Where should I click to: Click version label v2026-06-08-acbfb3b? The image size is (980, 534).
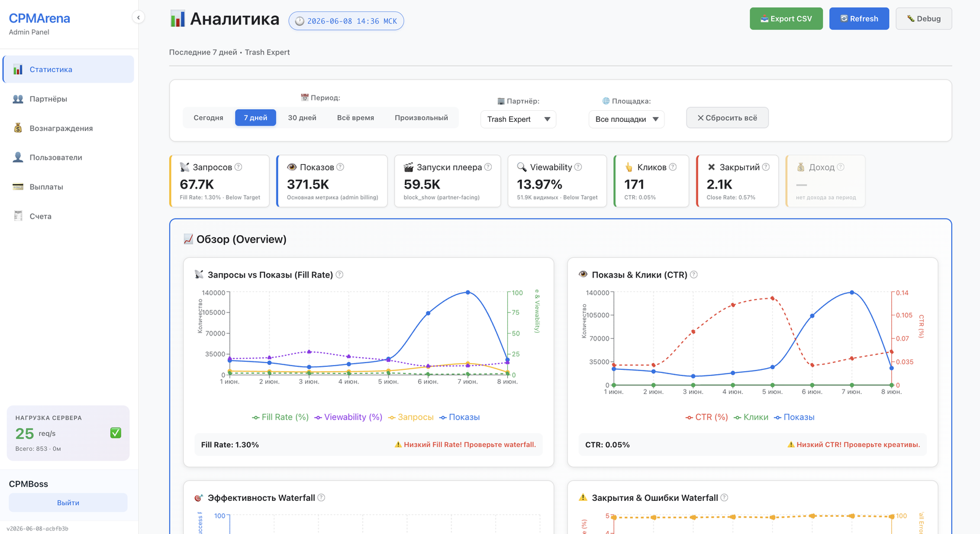(x=37, y=528)
